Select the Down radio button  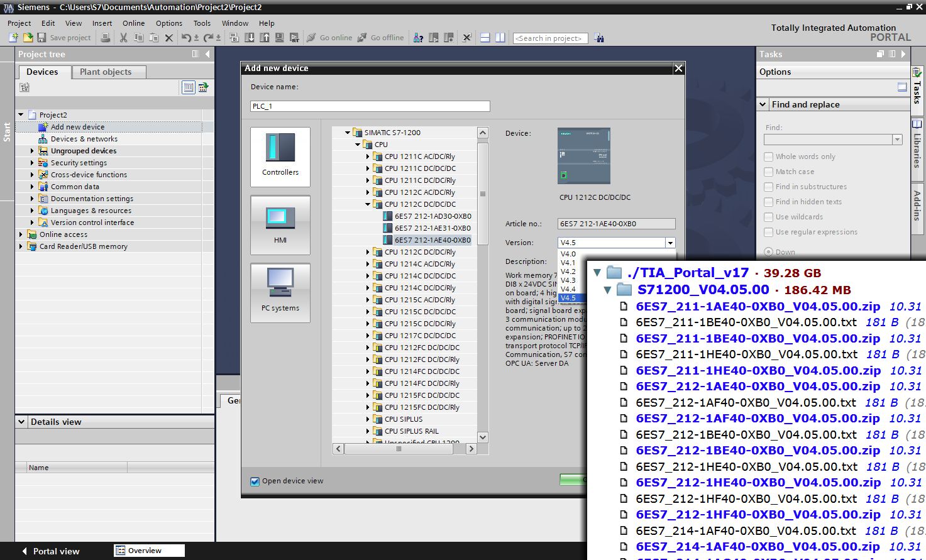(x=768, y=252)
